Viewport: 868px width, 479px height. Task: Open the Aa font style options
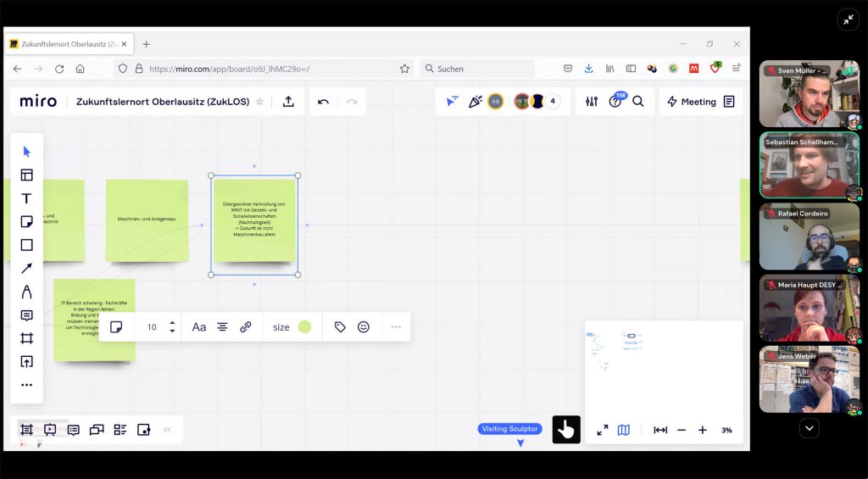tap(198, 326)
